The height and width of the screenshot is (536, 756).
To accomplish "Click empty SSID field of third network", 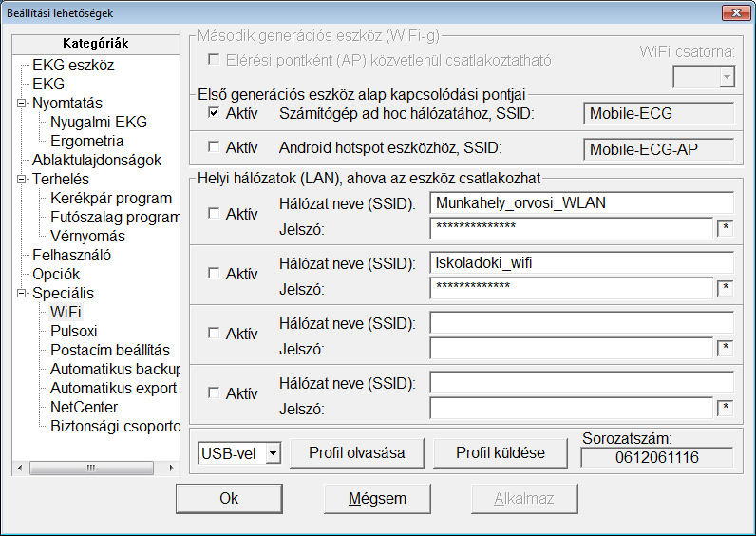I will coord(581,323).
